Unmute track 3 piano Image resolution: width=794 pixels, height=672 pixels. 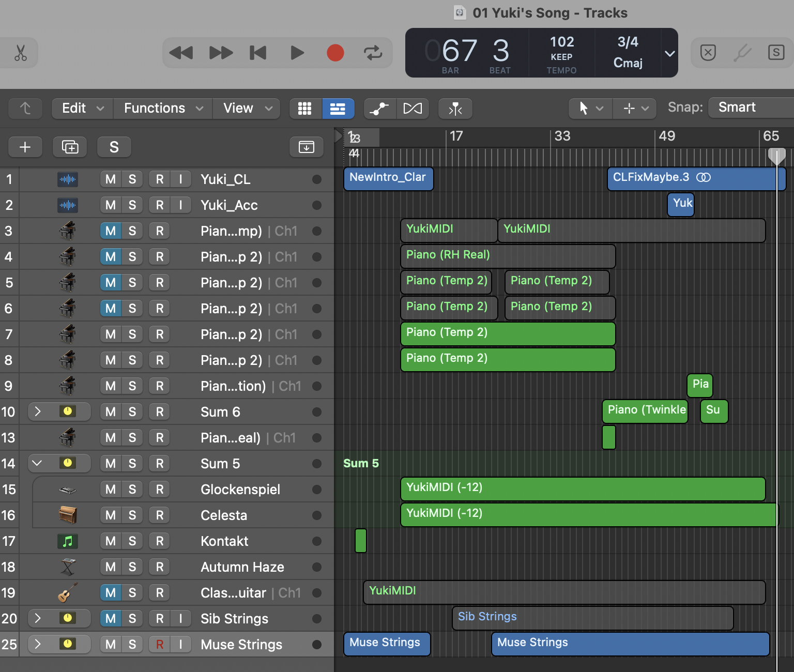point(111,231)
